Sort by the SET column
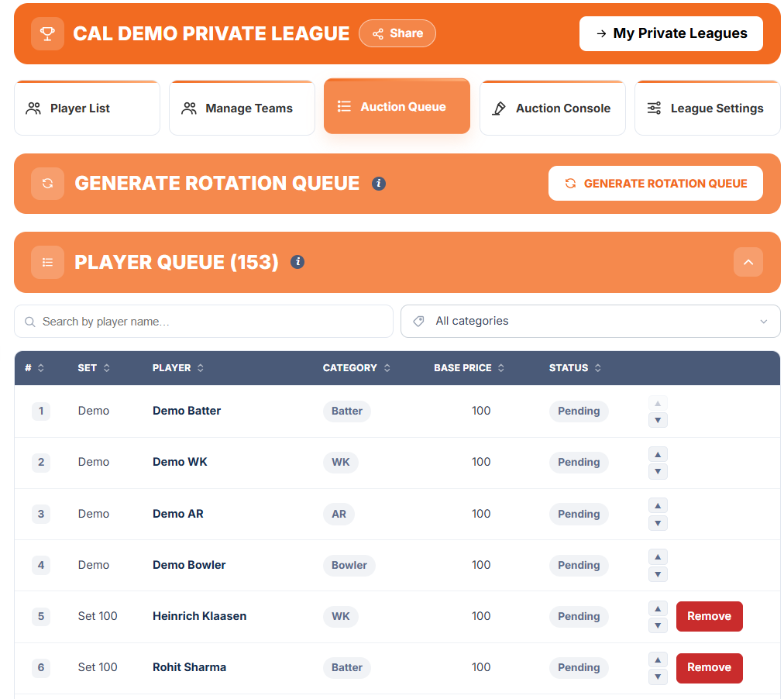 [x=94, y=368]
